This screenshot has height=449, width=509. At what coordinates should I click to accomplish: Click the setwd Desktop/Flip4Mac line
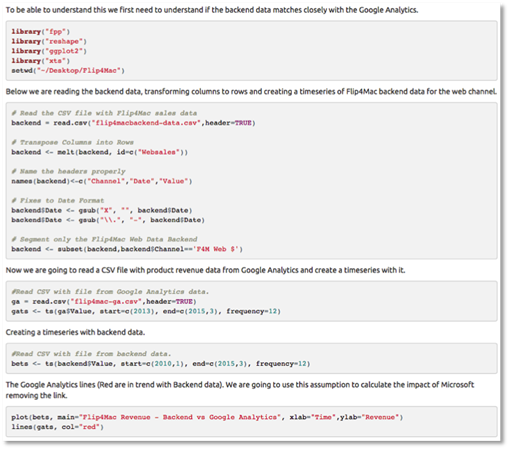[68, 70]
